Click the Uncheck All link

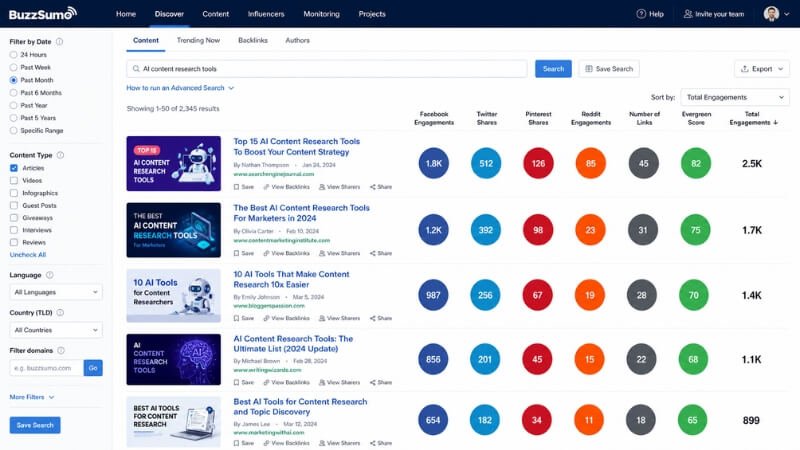[28, 255]
